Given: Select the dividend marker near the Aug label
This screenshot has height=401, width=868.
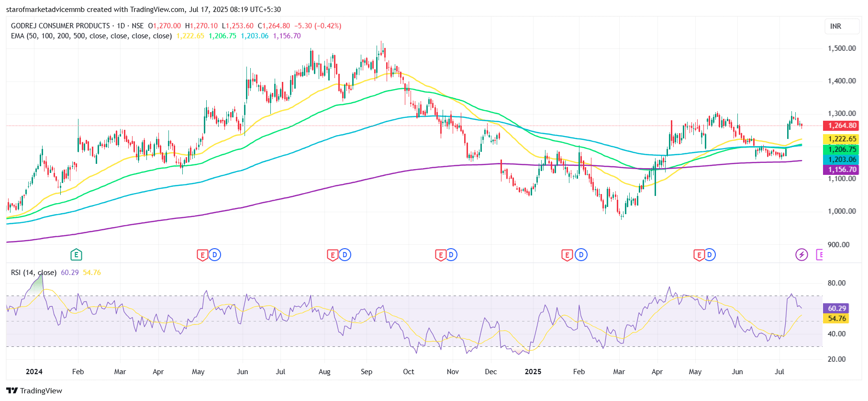Looking at the screenshot, I should pyautogui.click(x=345, y=255).
